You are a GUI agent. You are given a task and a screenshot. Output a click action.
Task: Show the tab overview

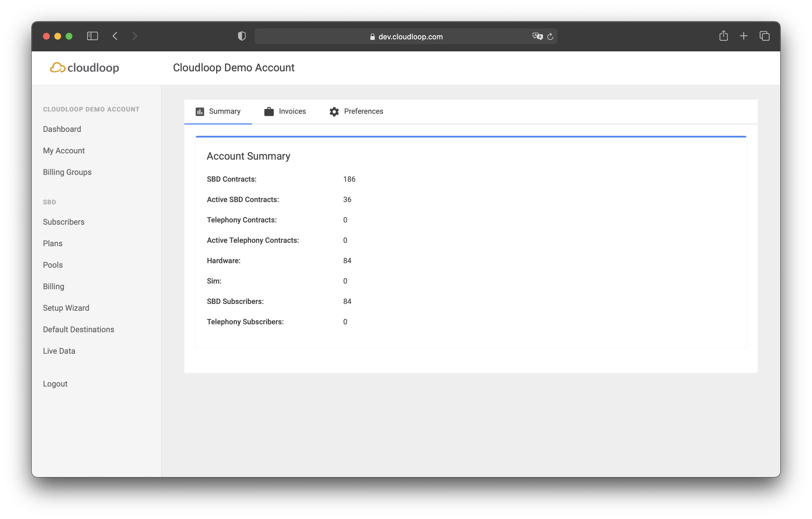tap(764, 36)
